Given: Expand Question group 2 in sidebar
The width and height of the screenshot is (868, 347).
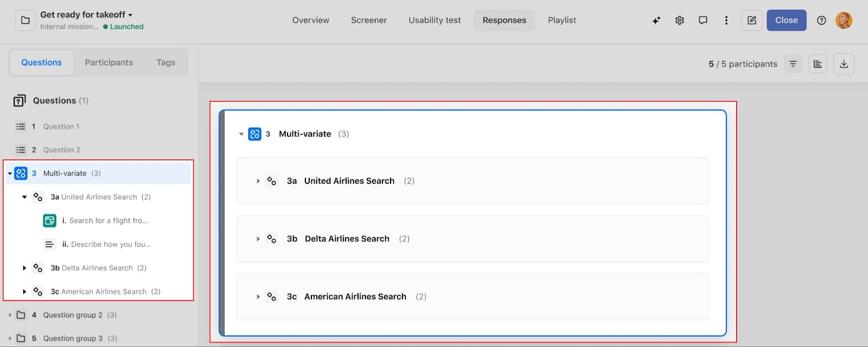Looking at the screenshot, I should pyautogui.click(x=10, y=315).
